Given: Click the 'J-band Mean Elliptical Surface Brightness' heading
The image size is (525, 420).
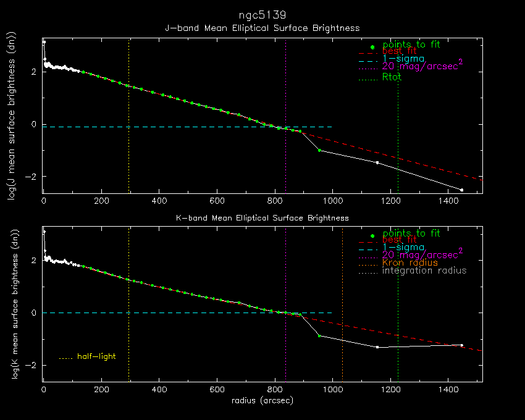Looking at the screenshot, I should click(x=262, y=28).
